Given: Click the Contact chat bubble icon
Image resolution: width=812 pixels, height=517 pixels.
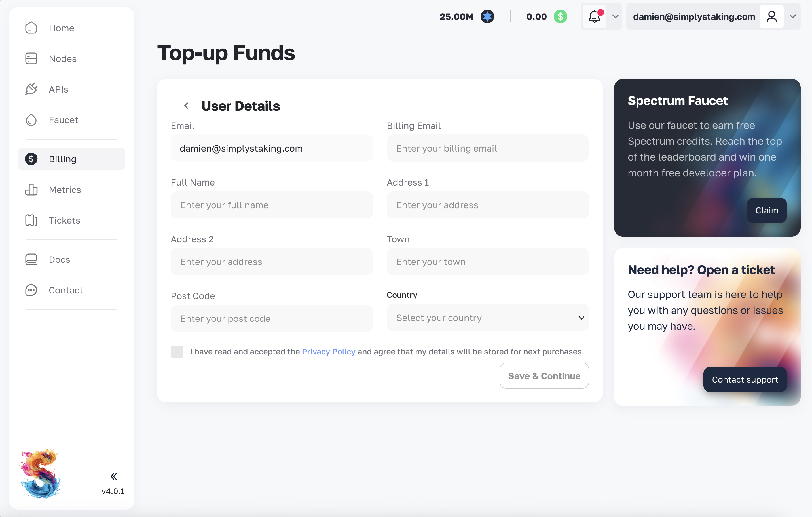Looking at the screenshot, I should click(x=31, y=290).
